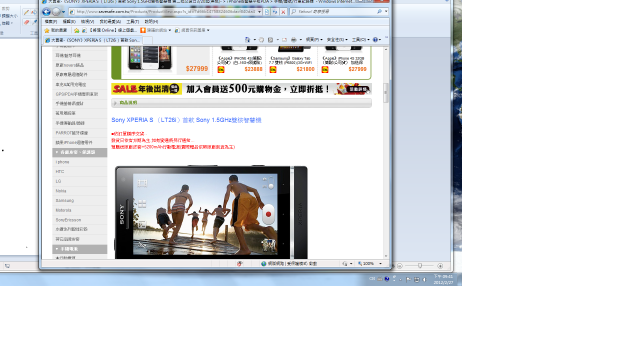Screen dimensions: 640x360
Task: Open the iphone sidebar category
Action: pos(62,162)
